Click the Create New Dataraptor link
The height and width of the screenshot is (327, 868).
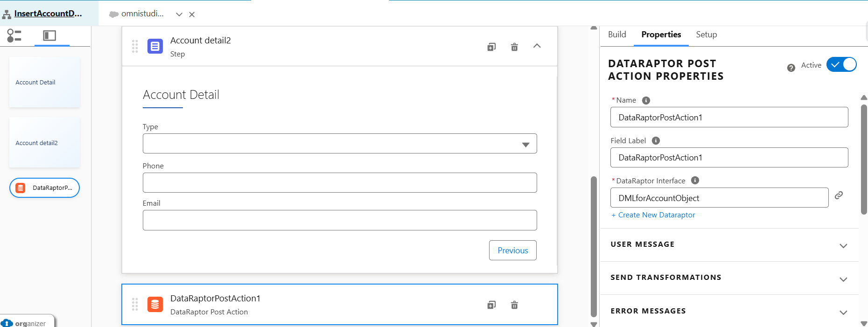[653, 215]
